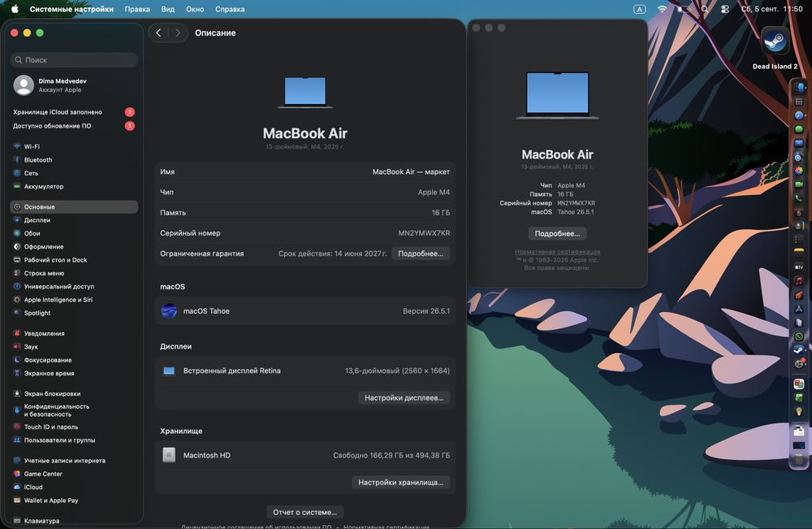Select Основные in the sidebar
812x529 pixels.
(x=74, y=206)
